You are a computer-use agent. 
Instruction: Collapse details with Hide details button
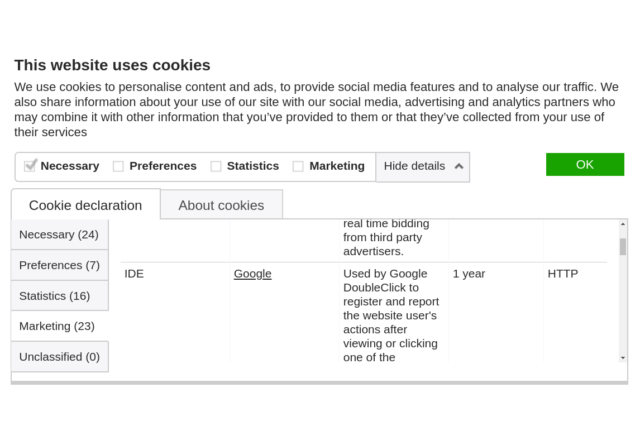click(414, 166)
